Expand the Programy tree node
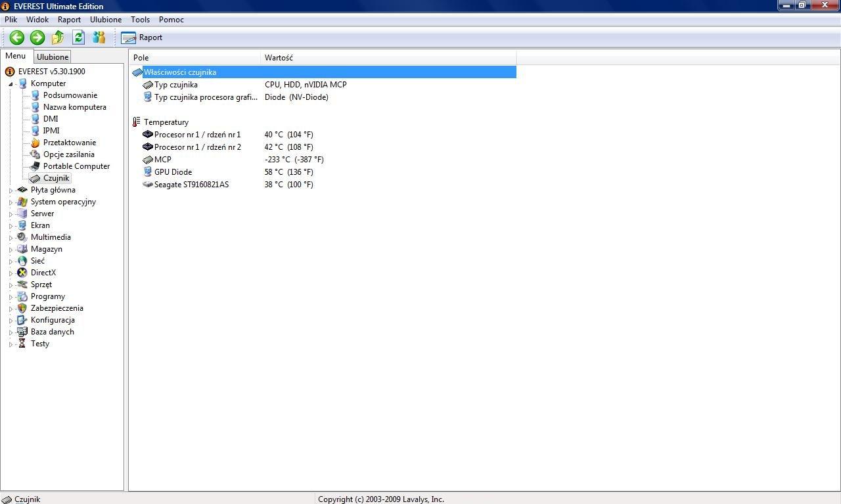Viewport: 841px width, 504px height. pyautogui.click(x=11, y=297)
